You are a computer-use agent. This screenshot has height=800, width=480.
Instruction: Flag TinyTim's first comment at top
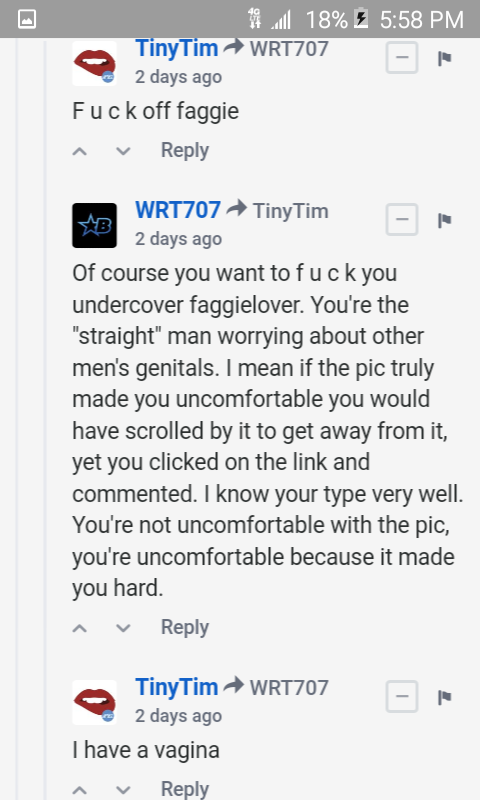444,59
